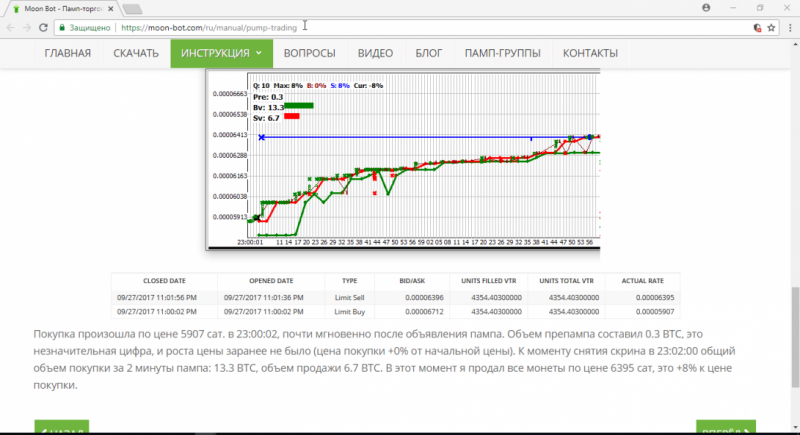The width and height of the screenshot is (800, 435).
Task: Click the 0.00006712 bid/ask value
Action: click(x=424, y=312)
